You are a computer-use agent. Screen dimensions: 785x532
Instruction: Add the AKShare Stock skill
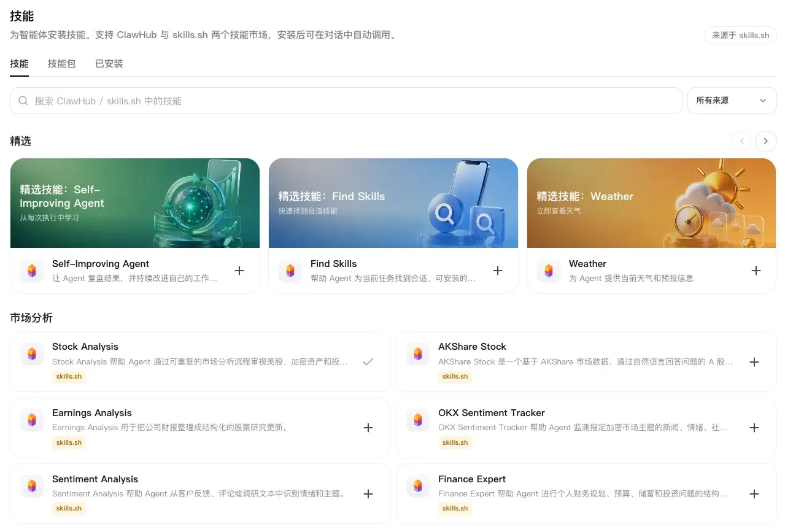[754, 362]
